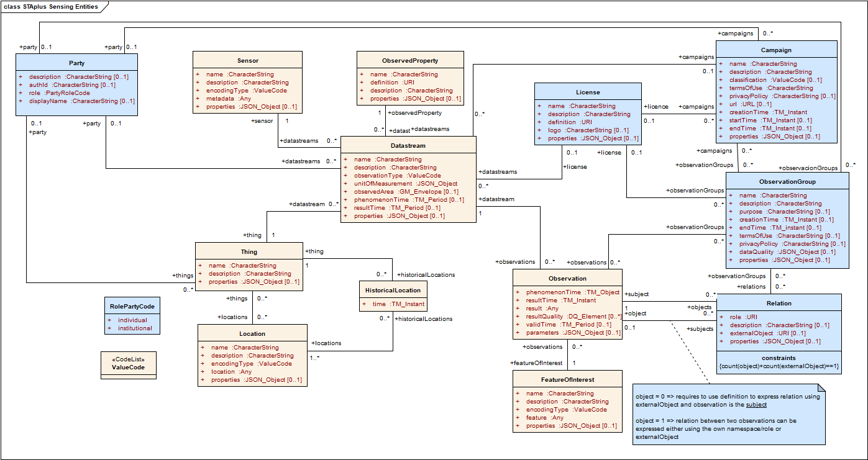This screenshot has height=460, width=868.
Task: Select RolePartyCode literal 'individual'
Action: click(132, 320)
